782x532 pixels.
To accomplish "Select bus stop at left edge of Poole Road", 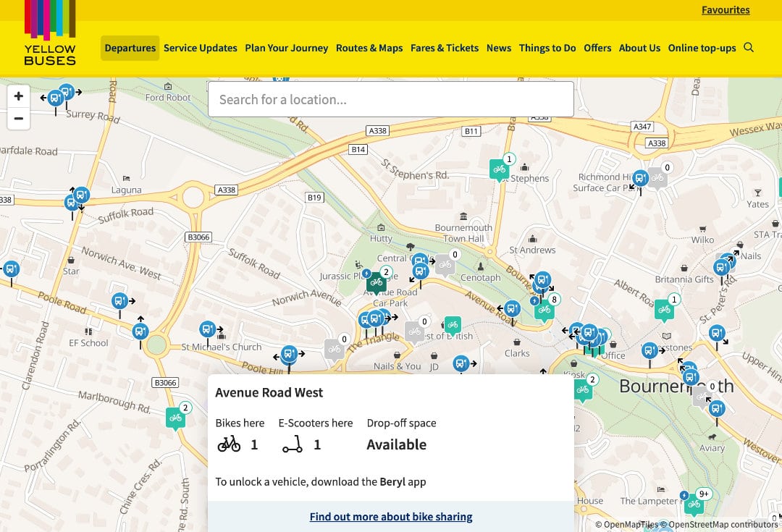I will pos(11,269).
